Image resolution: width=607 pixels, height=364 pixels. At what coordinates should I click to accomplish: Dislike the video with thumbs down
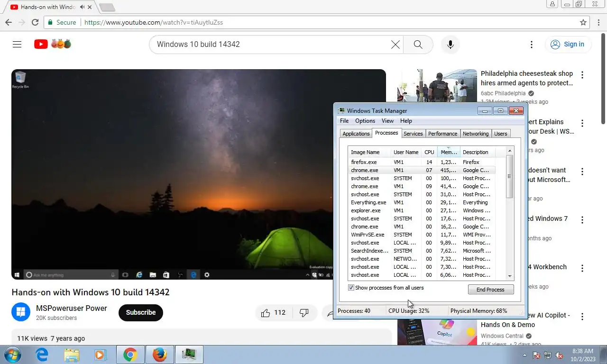pyautogui.click(x=304, y=312)
